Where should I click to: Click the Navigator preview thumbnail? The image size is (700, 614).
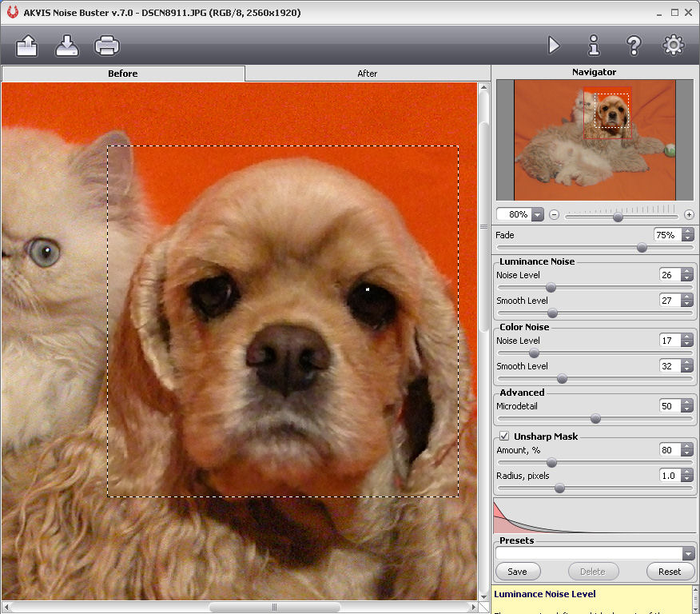[595, 140]
